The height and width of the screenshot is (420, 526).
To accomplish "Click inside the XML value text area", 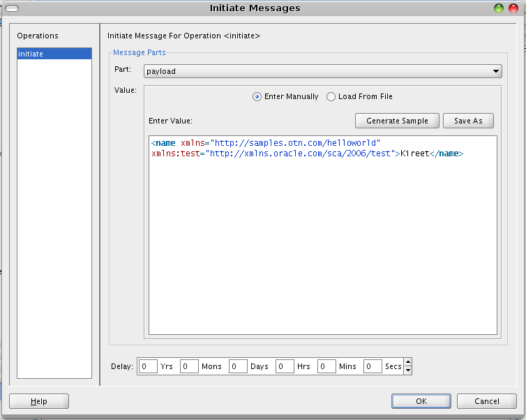I will point(322,244).
